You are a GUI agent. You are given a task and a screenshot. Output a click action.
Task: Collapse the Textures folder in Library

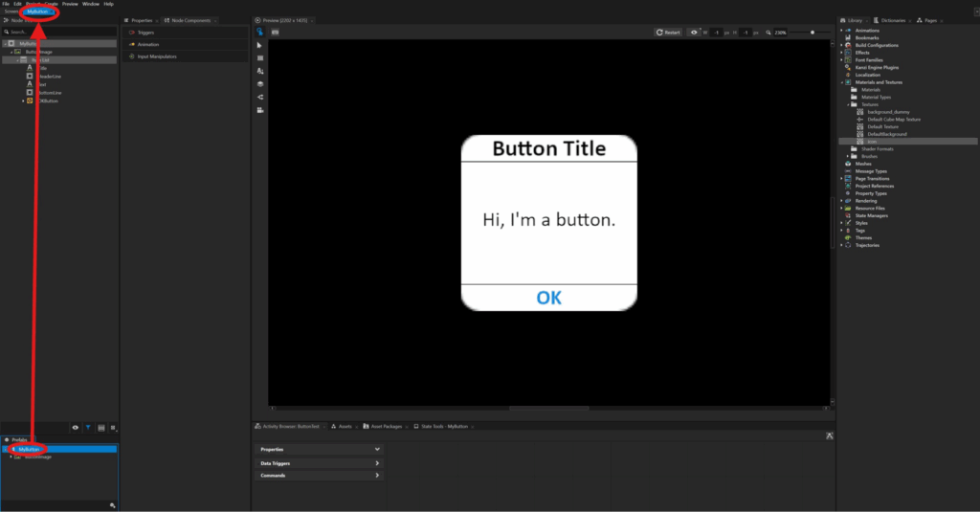coord(848,104)
